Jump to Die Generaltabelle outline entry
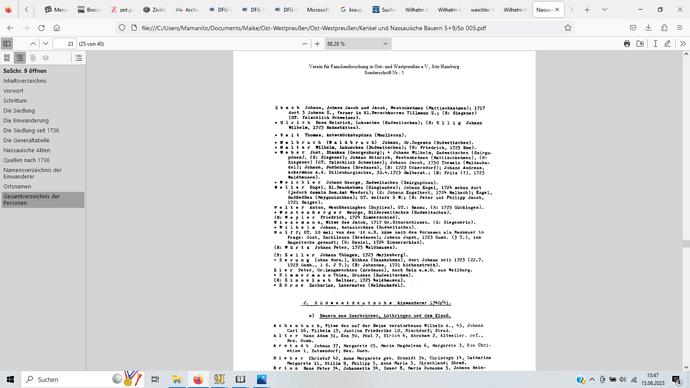 (x=26, y=140)
